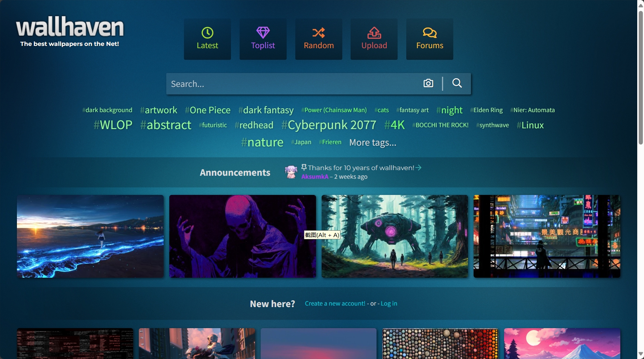Open the Cyberpunk 2077 tag
644x359 pixels.
pos(329,125)
